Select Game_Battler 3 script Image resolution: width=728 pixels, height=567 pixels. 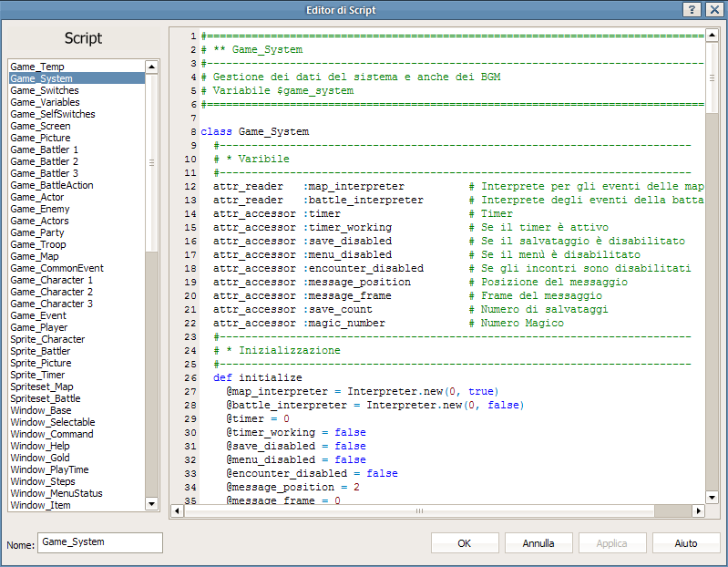point(77,173)
